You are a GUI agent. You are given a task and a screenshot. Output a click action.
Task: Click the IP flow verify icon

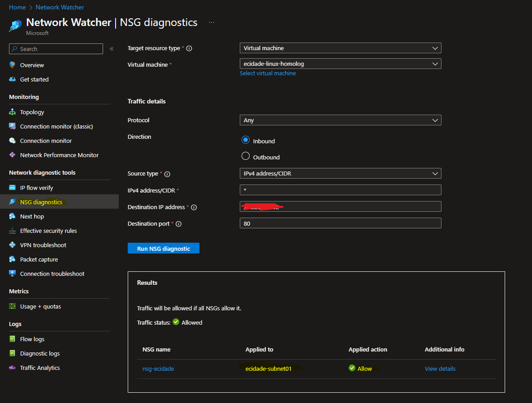point(12,188)
